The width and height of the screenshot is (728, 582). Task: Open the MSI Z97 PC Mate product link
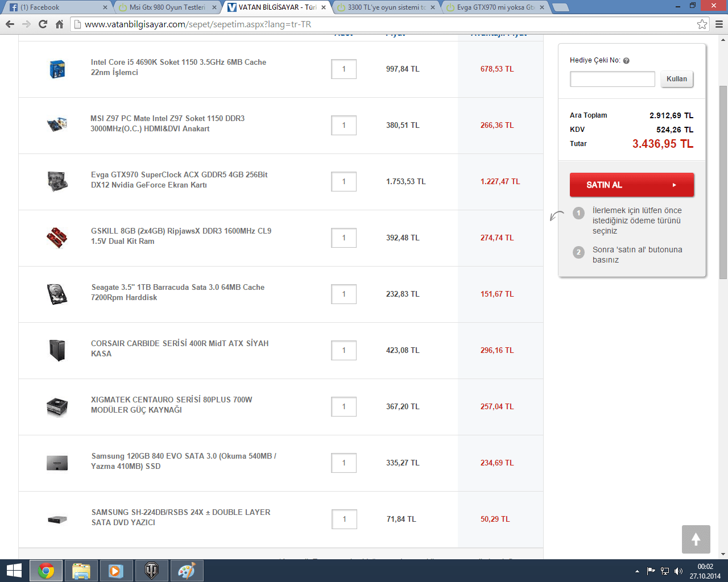click(167, 123)
